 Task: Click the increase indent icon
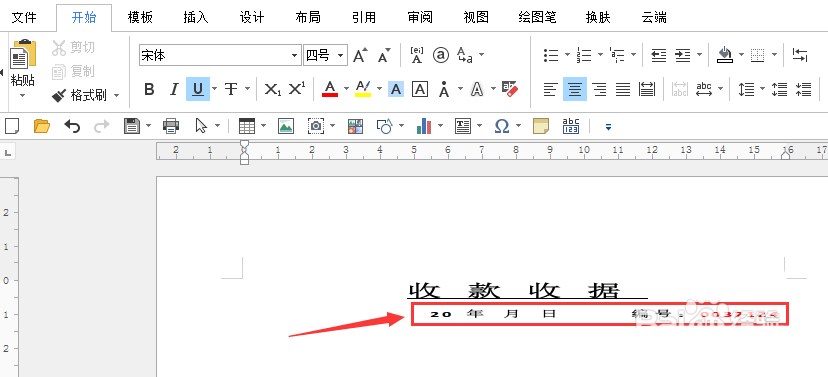(683, 55)
